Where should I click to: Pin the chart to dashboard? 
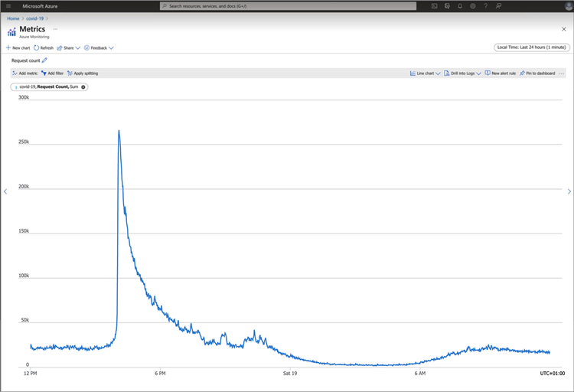pyautogui.click(x=537, y=73)
